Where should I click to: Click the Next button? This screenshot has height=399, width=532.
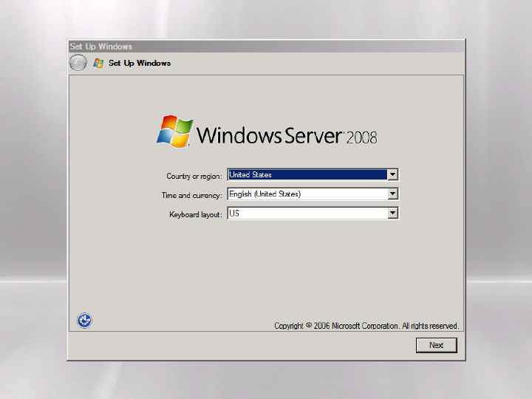click(437, 345)
